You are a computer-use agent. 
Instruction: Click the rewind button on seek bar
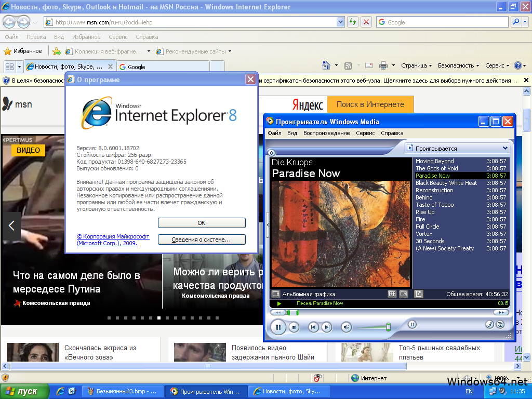coord(278,312)
